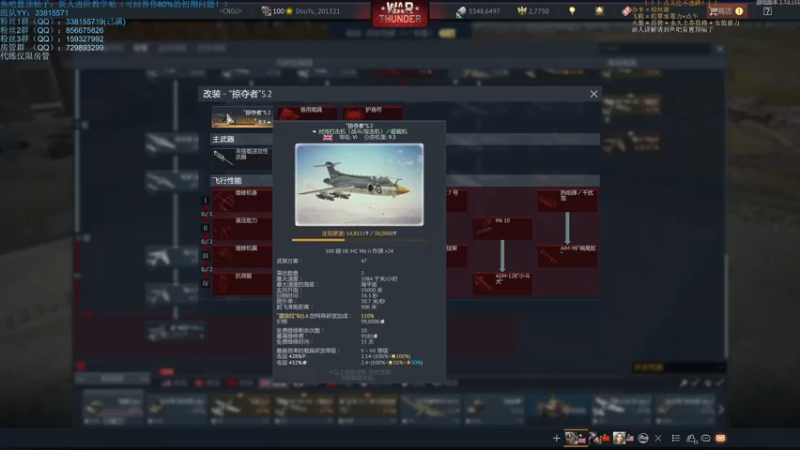This screenshot has width=800, height=450.
Task: Click the research tree search field
Action: click(x=655, y=48)
